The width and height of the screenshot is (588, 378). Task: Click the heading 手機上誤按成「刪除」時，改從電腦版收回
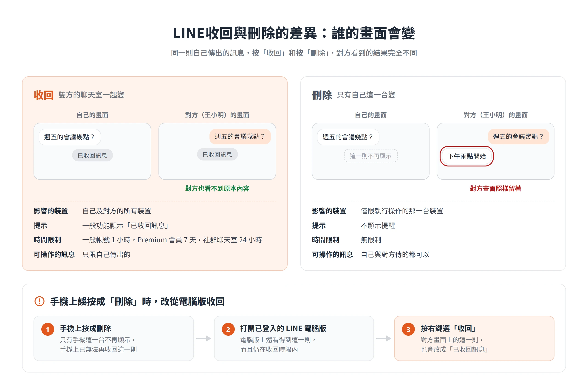pyautogui.click(x=137, y=301)
